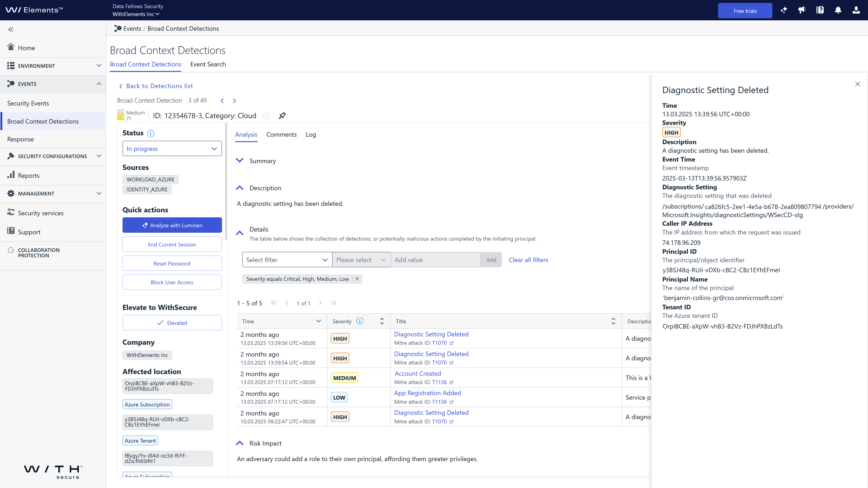Toggle sort order on Severity column
The height and width of the screenshot is (488, 868).
pyautogui.click(x=382, y=321)
